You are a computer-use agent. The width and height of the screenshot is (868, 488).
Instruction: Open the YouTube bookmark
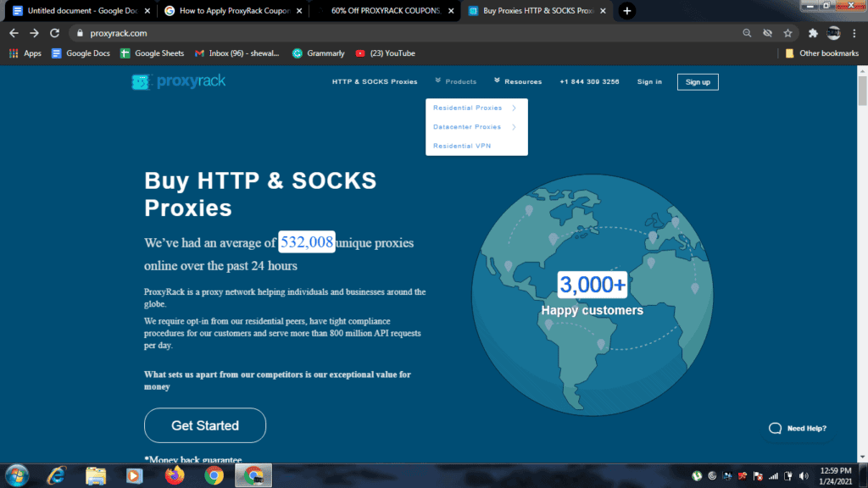pos(386,53)
